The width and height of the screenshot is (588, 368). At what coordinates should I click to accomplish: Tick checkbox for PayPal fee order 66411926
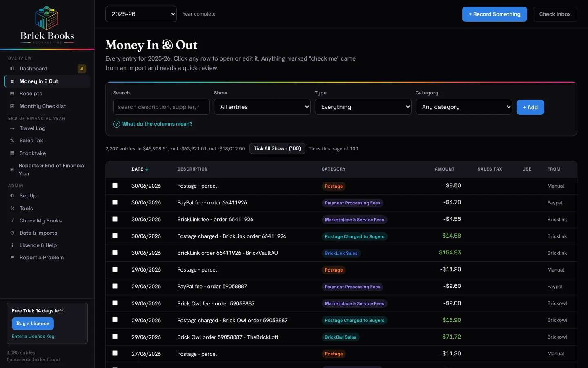(x=115, y=202)
